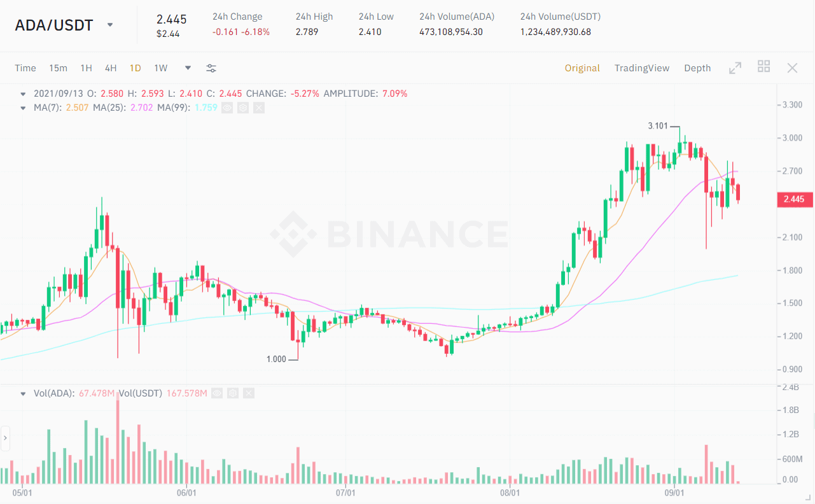Click the 24h Volume(USDT) figure
Screen dimensions: 815x504
(x=555, y=32)
